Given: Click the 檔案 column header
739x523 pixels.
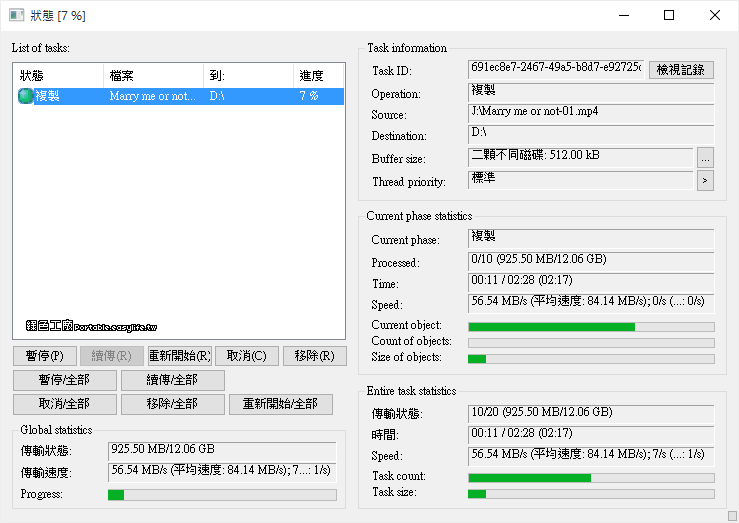Looking at the screenshot, I should pos(153,75).
